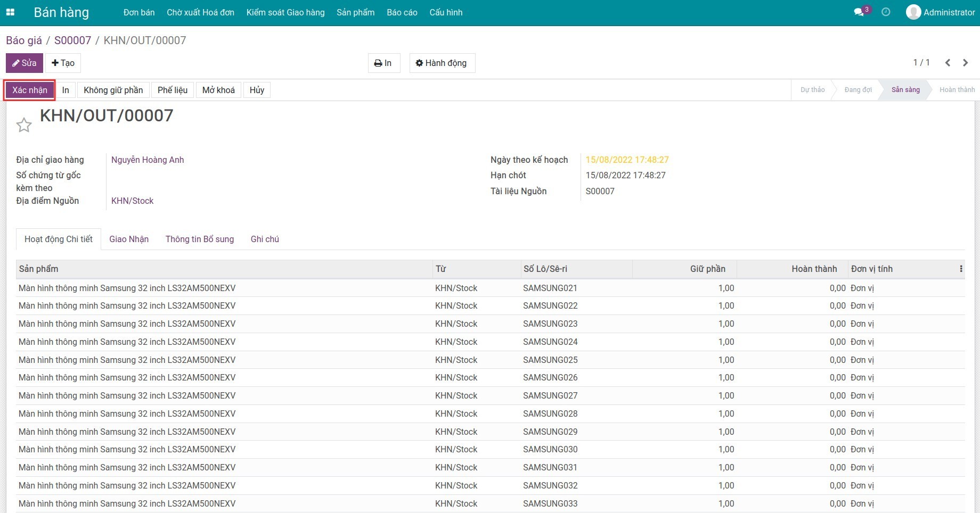Viewport: 980px width, 513px height.
Task: Sort by the Đơn vị tính column header
Action: [902, 269]
